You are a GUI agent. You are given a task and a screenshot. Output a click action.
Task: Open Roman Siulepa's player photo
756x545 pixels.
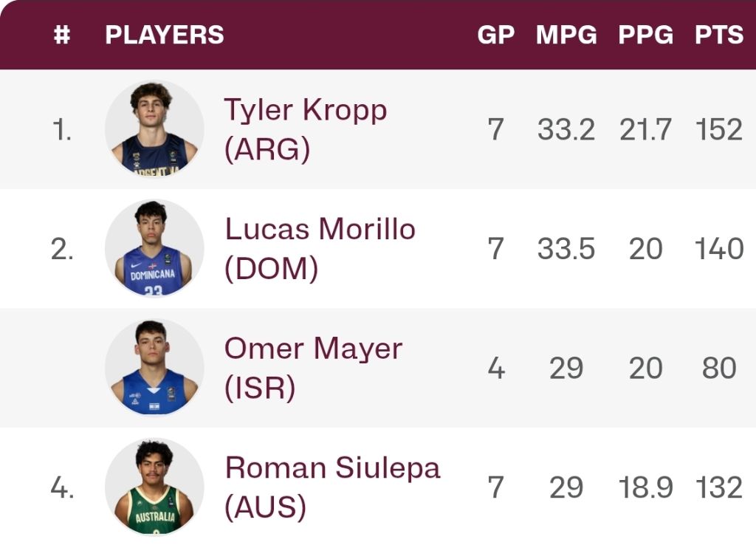tap(154, 487)
